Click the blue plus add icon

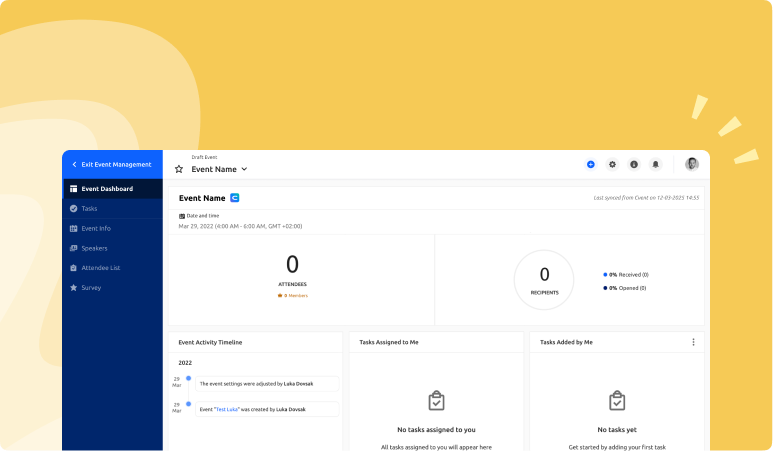590,164
